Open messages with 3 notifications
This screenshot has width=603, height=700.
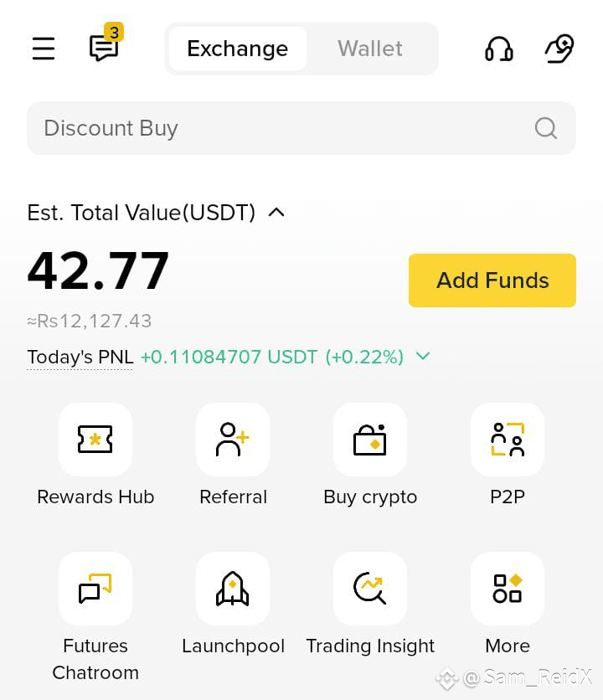[106, 43]
